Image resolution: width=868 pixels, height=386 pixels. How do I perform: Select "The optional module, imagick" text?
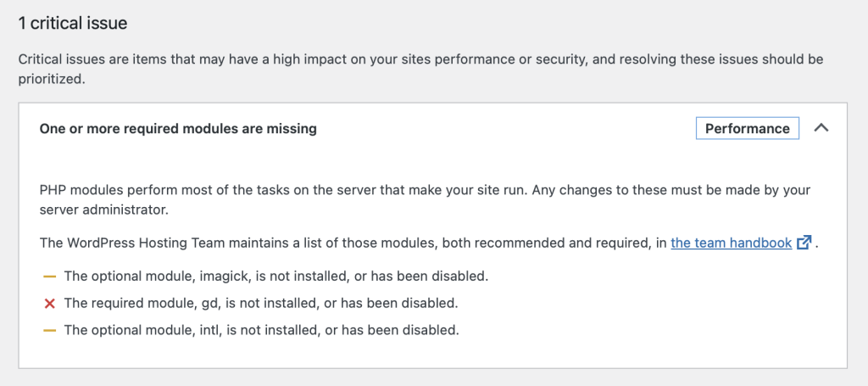(x=157, y=276)
